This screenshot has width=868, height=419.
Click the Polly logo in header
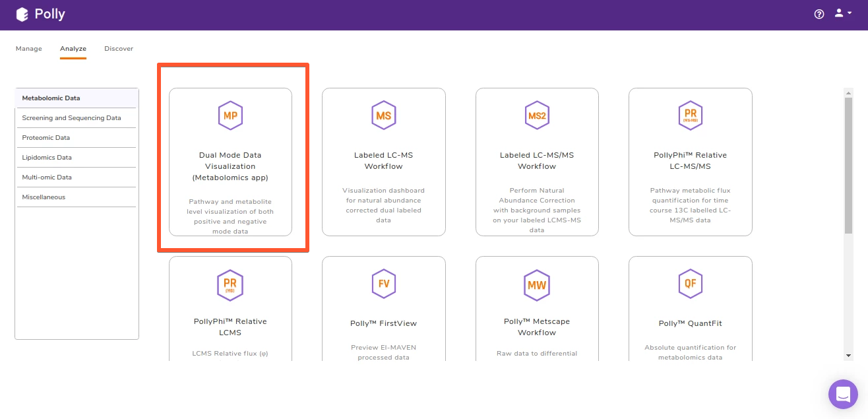click(x=40, y=14)
